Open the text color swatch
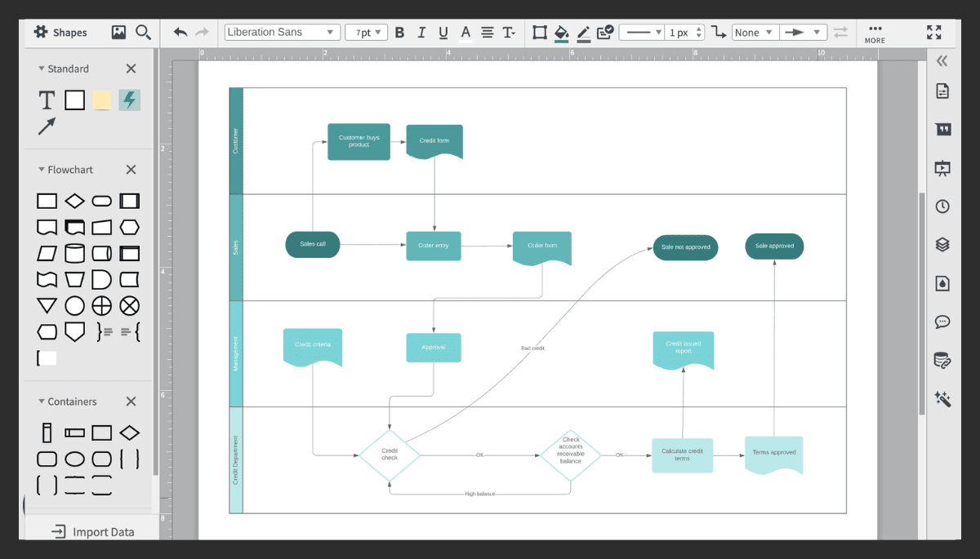Screen dimensions: 980x559 pos(465,33)
